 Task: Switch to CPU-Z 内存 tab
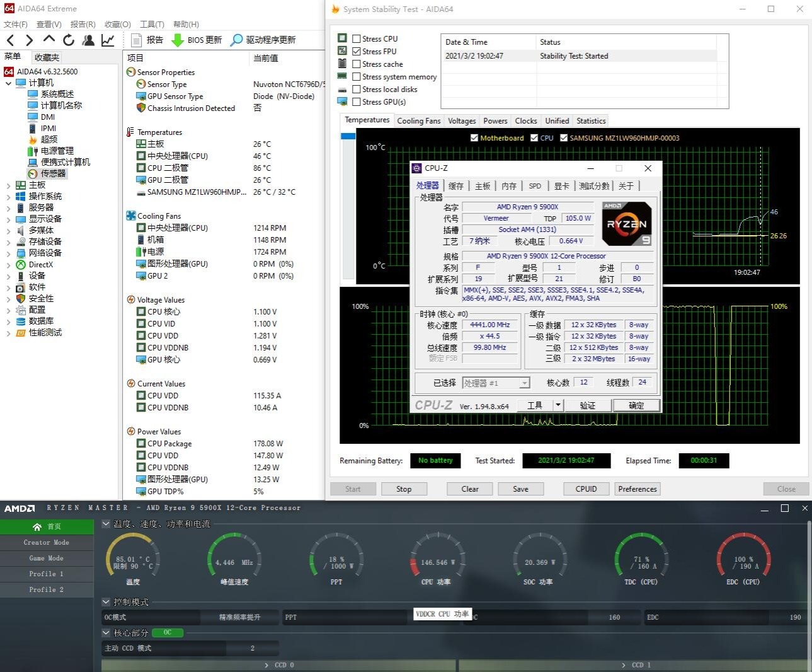point(509,186)
